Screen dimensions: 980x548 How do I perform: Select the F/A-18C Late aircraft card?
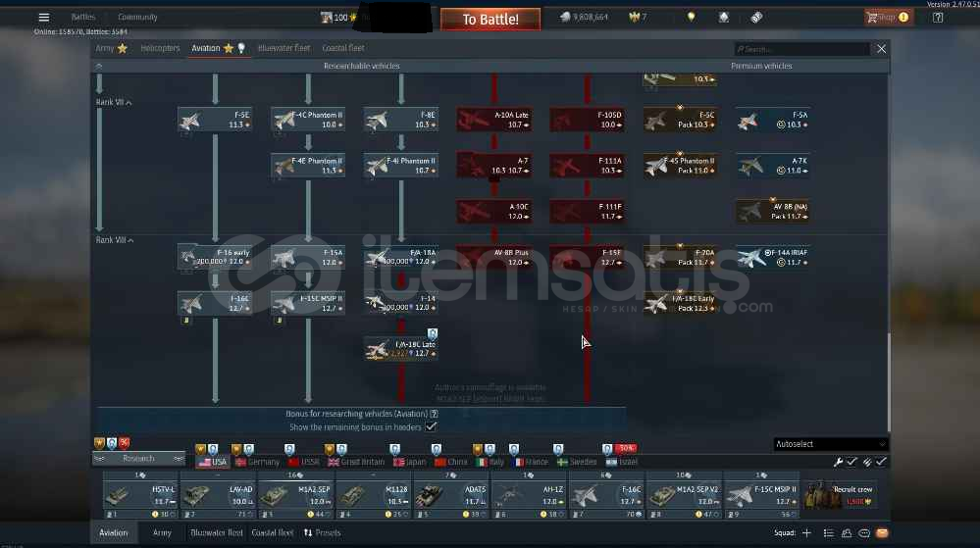400,349
